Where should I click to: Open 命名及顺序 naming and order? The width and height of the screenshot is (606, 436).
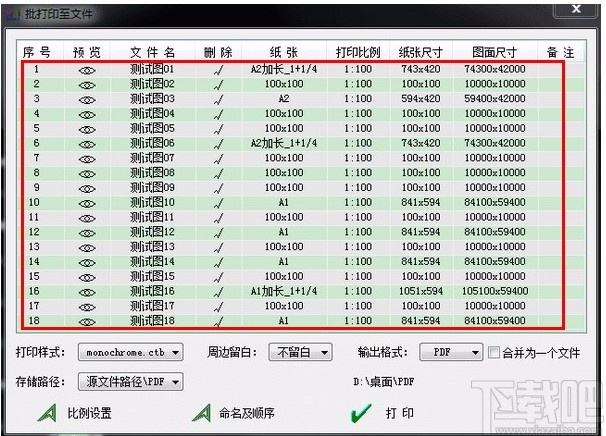coord(233,413)
